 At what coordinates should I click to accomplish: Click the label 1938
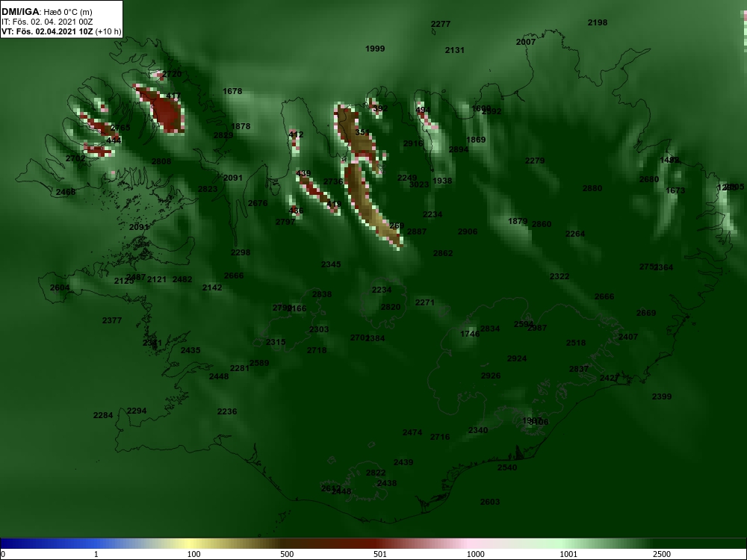(442, 181)
